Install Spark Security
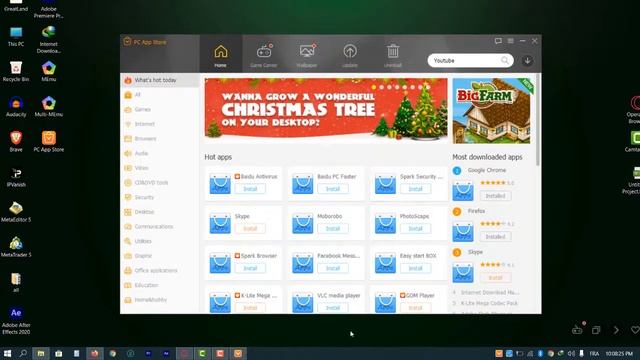Image resolution: width=640 pixels, height=360 pixels. click(416, 189)
